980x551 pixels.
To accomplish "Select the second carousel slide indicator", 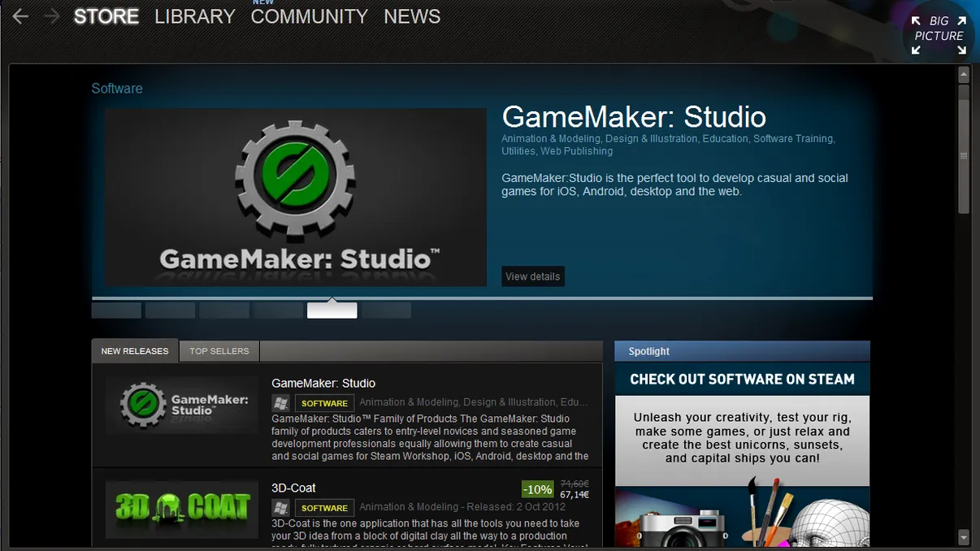I will tap(170, 310).
